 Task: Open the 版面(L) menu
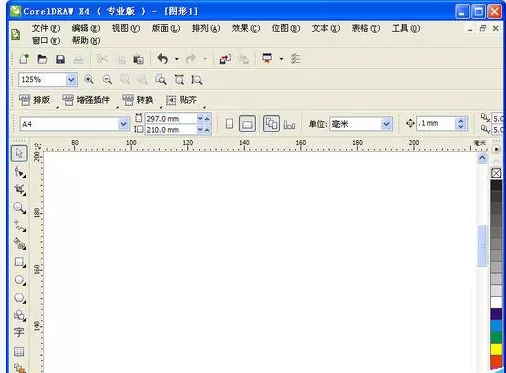[166, 28]
